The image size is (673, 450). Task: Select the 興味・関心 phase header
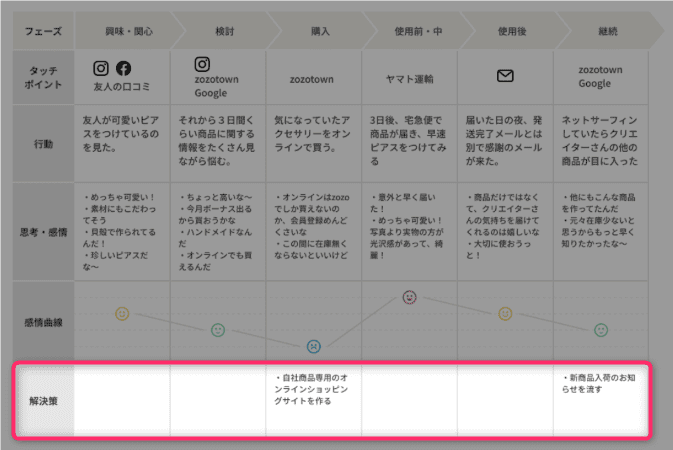click(x=122, y=31)
